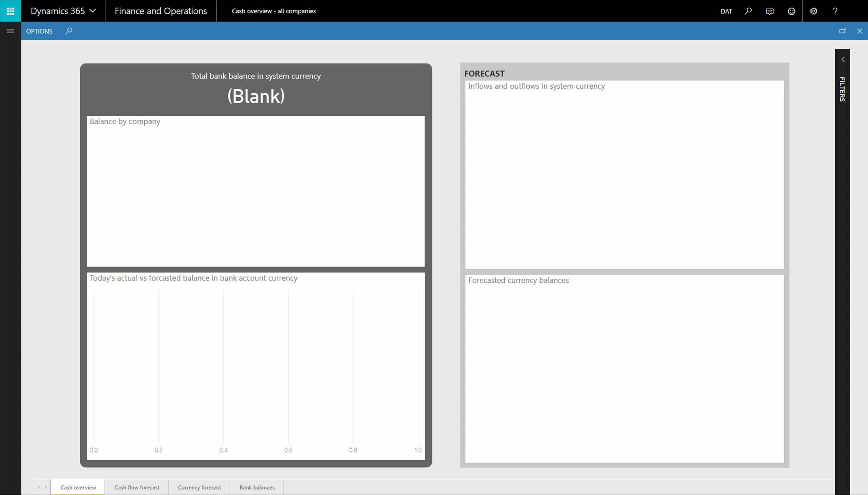
Task: Open the Settings gear icon
Action: [813, 11]
